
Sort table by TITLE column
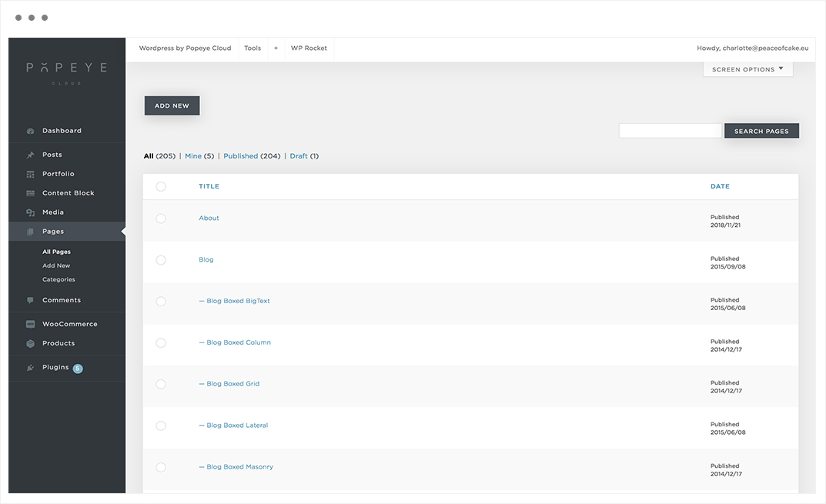point(209,186)
